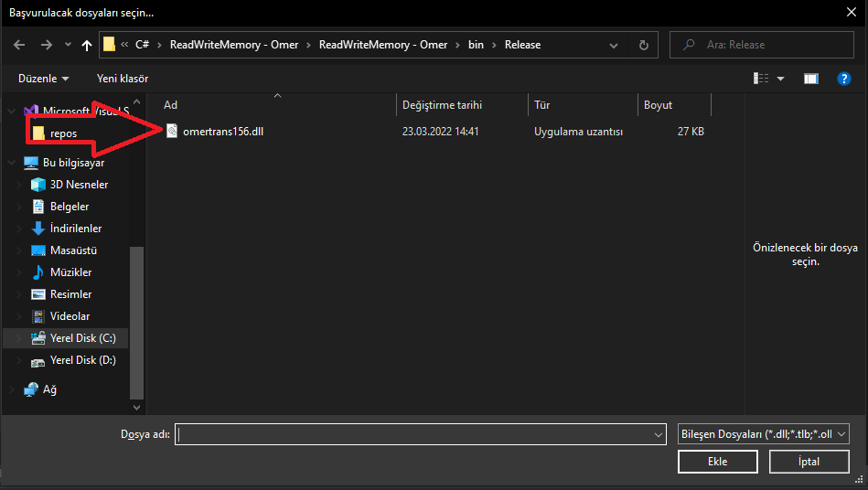
Task: Expand the Yerel Disk (C:) node
Action: [19, 338]
